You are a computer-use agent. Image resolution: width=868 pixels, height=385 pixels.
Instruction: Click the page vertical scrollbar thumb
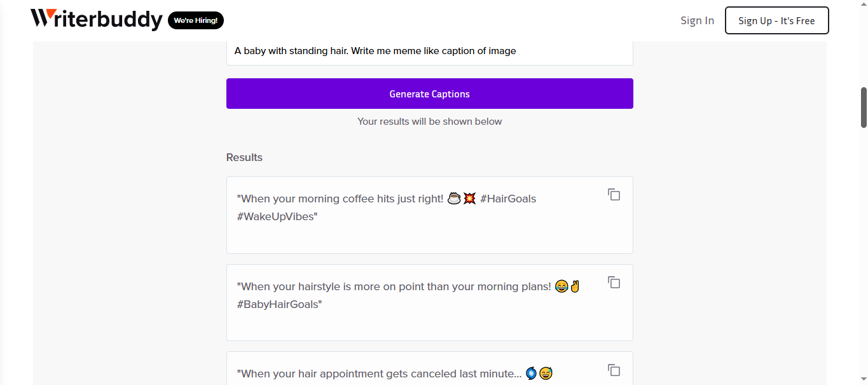click(x=864, y=107)
